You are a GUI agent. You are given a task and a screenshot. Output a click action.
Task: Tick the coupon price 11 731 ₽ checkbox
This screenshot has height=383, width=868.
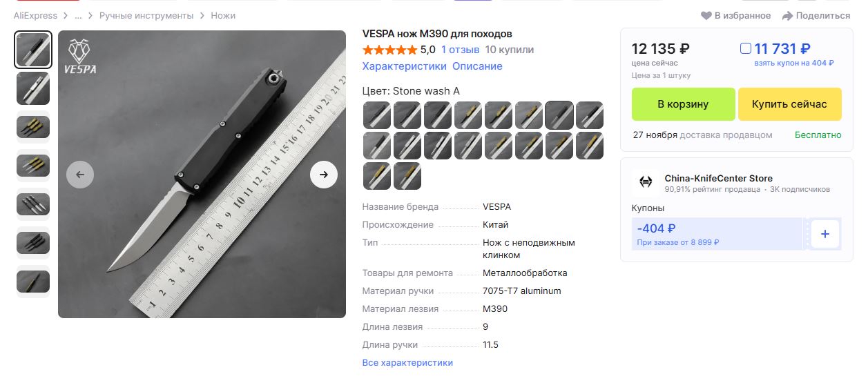pyautogui.click(x=745, y=49)
